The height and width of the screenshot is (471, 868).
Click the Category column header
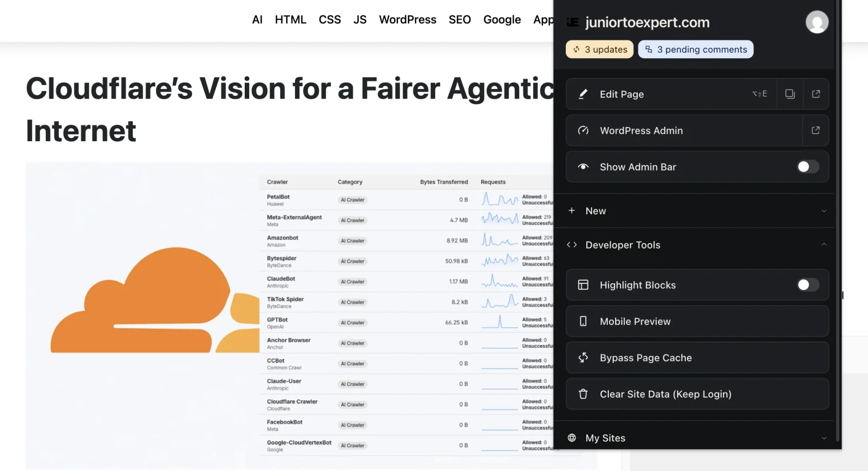[x=350, y=182]
